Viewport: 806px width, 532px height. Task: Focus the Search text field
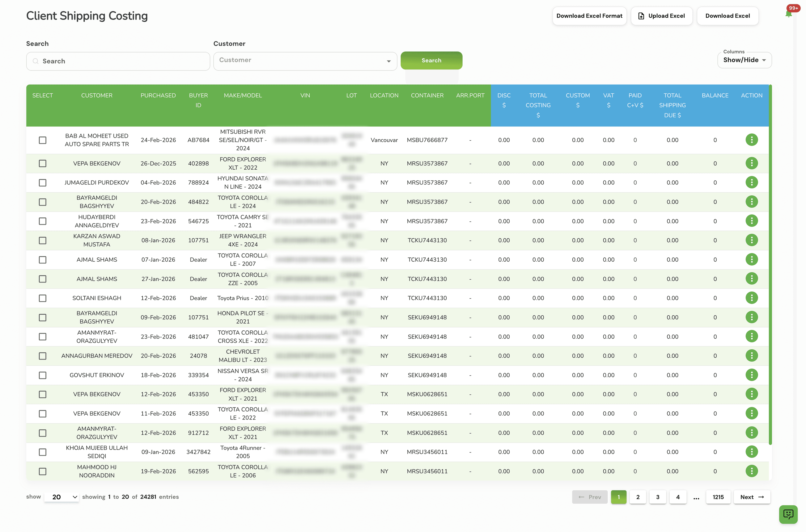[118, 61]
